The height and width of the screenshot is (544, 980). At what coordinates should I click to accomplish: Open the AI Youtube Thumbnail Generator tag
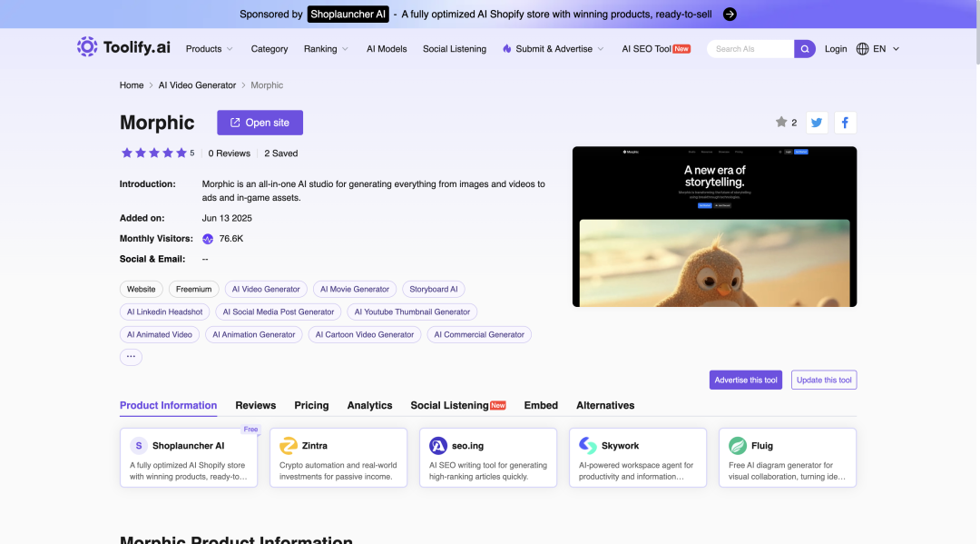(x=412, y=312)
